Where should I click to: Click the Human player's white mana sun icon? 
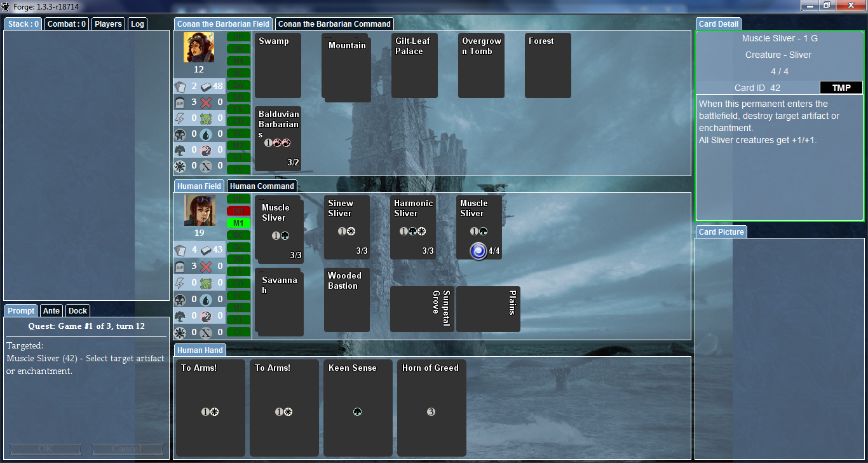180,332
